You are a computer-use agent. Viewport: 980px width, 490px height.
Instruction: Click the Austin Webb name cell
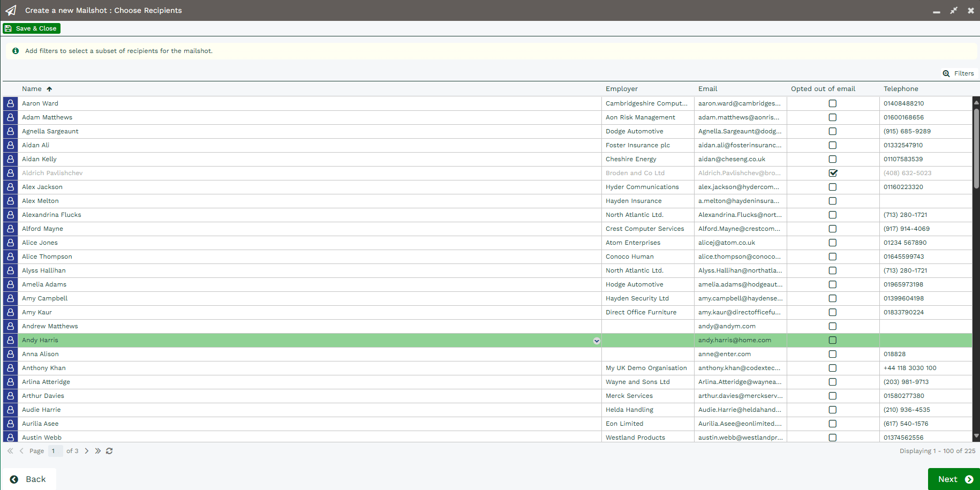tap(310, 437)
